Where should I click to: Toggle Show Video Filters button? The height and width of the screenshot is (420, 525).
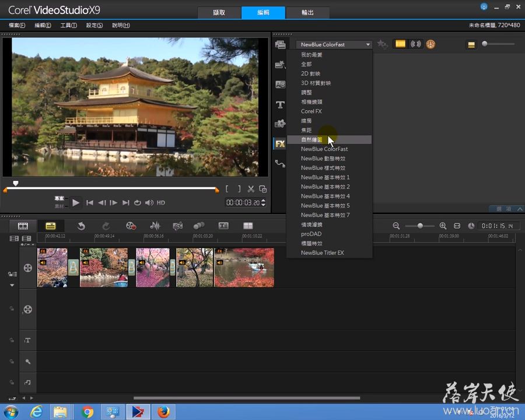pyautogui.click(x=400, y=44)
